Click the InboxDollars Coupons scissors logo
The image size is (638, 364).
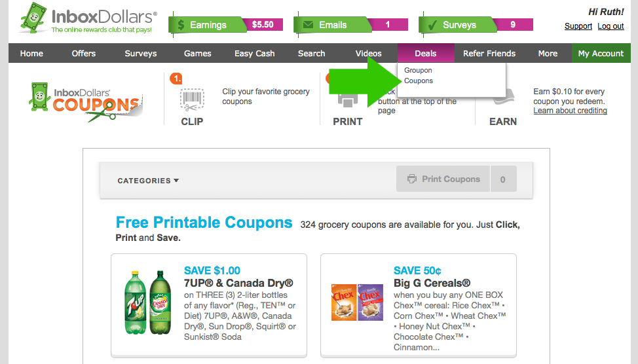coord(85,103)
